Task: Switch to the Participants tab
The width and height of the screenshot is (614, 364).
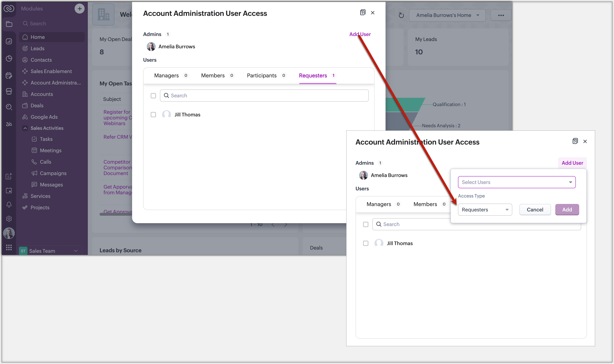Action: coord(261,76)
